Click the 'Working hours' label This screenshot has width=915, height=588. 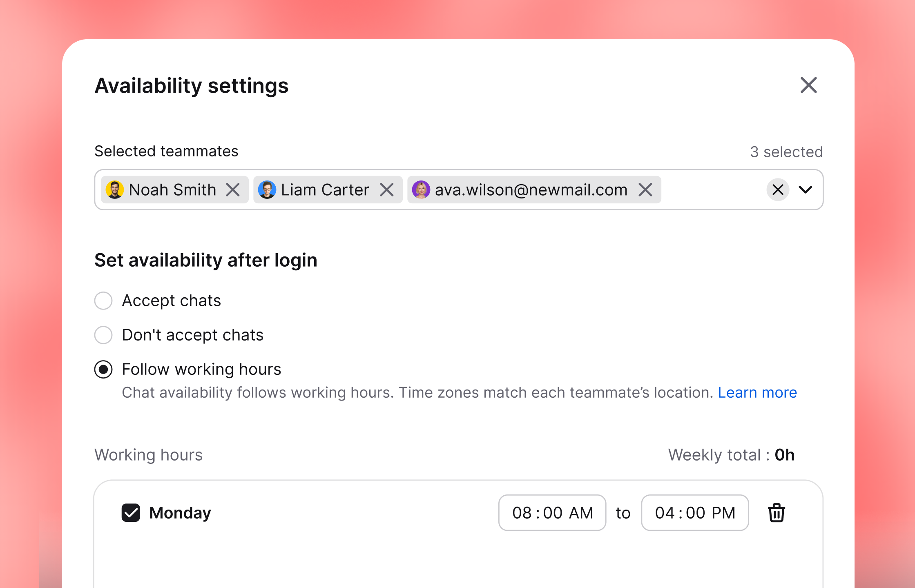click(x=149, y=455)
